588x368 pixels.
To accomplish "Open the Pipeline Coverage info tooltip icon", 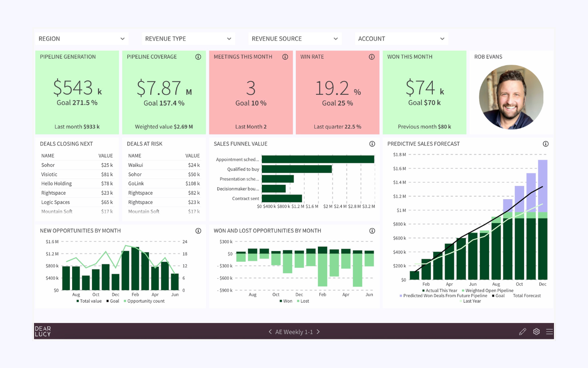I will tap(198, 57).
